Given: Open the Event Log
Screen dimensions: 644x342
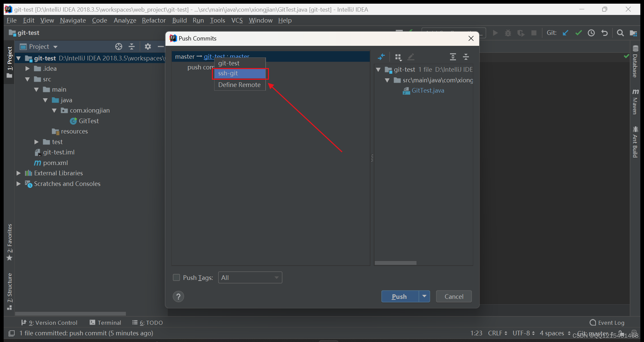Looking at the screenshot, I should (607, 323).
